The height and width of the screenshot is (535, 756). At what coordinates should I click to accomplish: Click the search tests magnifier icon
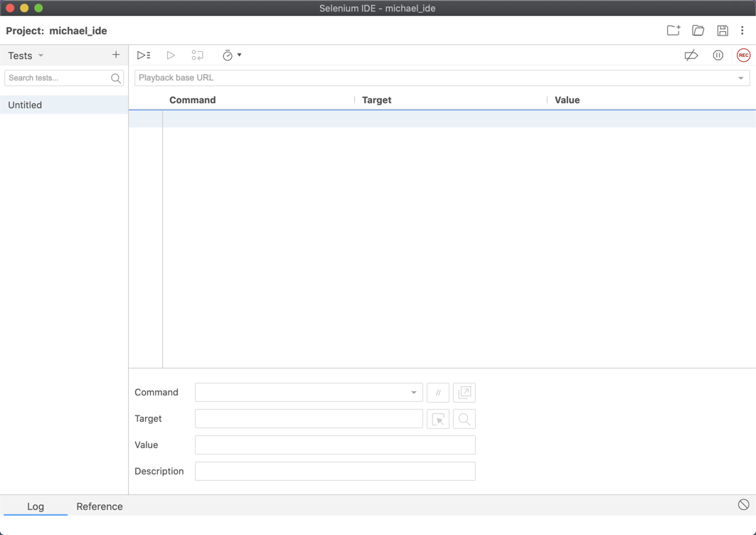pos(116,78)
